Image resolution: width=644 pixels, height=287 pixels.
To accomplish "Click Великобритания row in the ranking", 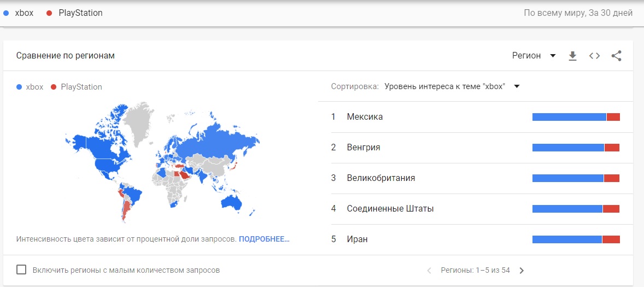I will [380, 178].
